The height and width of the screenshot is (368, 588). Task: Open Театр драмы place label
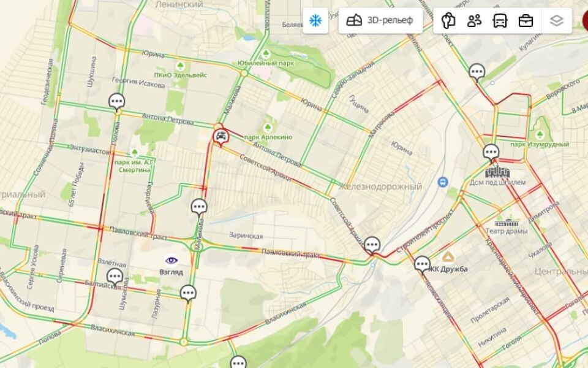click(507, 231)
